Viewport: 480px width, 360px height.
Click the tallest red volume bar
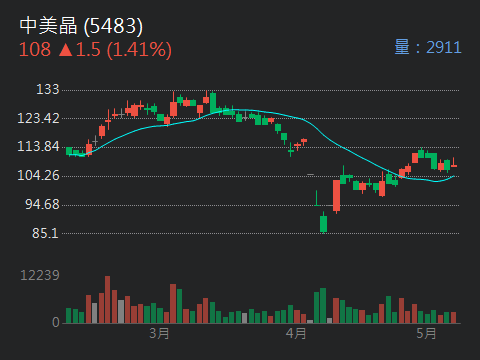click(x=107, y=299)
